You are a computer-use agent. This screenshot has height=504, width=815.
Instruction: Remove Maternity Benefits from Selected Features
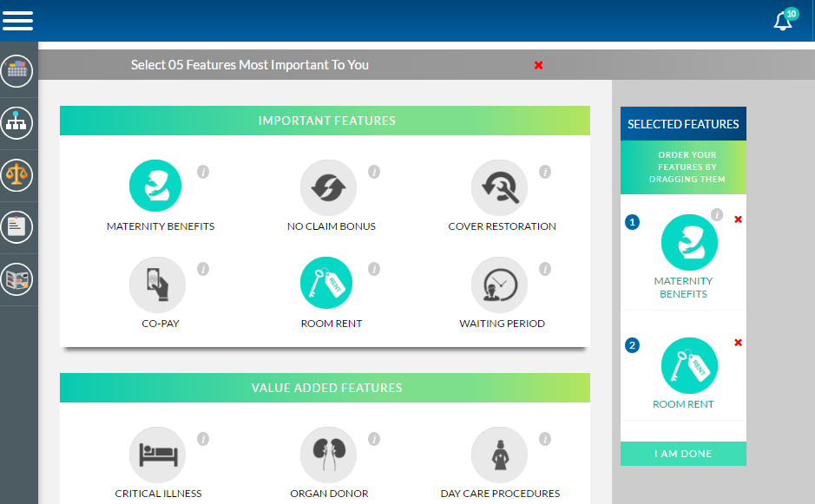pos(738,219)
